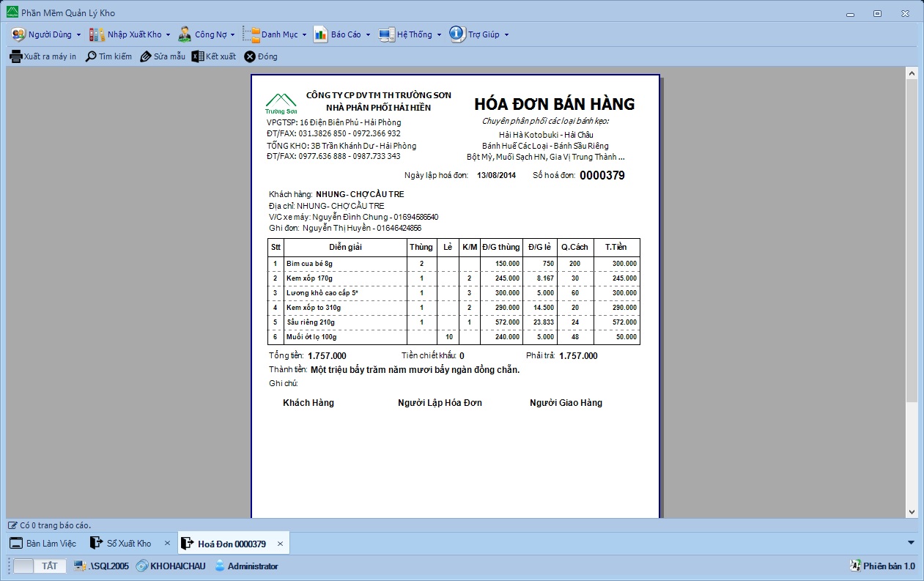The width and height of the screenshot is (924, 581).
Task: Click the Excel Kết xuất export icon
Action: click(x=198, y=56)
